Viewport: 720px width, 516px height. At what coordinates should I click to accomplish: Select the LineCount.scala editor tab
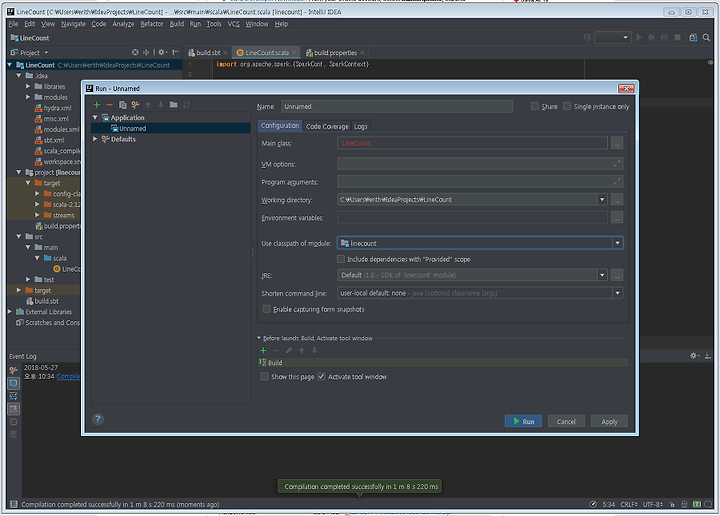[x=266, y=52]
